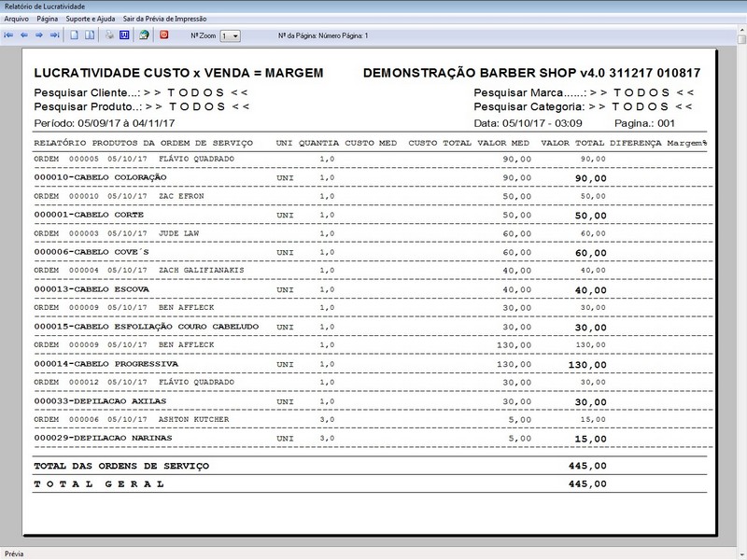This screenshot has height=560, width=747.
Task: Print the report with printer icon
Action: (109, 35)
